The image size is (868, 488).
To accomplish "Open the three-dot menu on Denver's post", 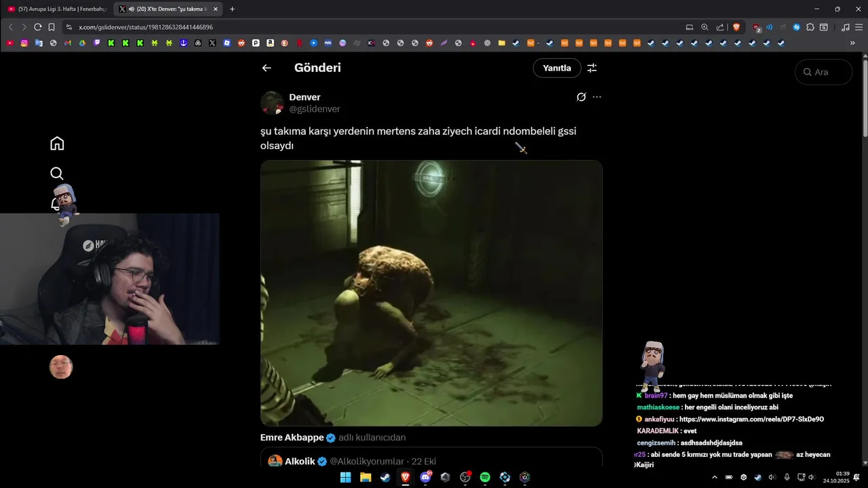I will click(x=597, y=97).
